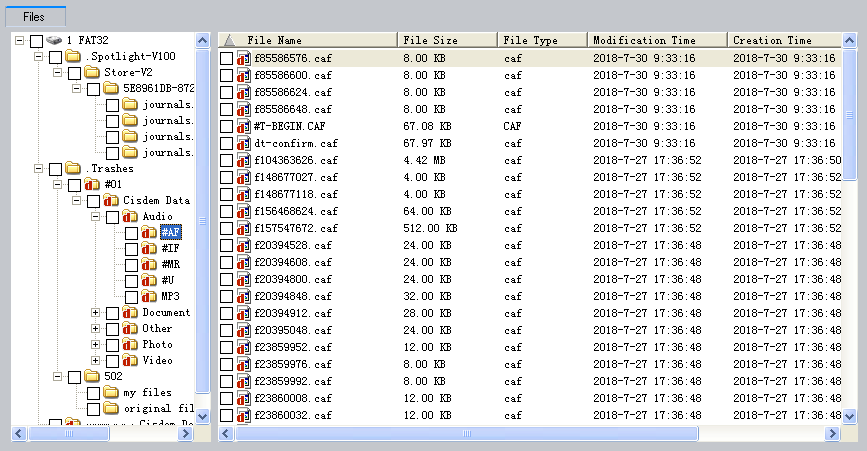Viewport: 867px width, 451px height.
Task: Click file icon of f157547672.caf
Action: [x=244, y=228]
